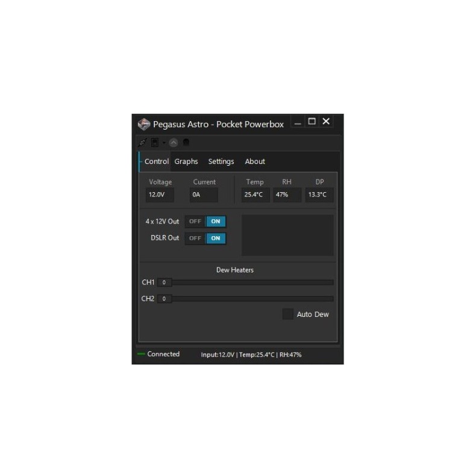Click the Voltage value field
476x476 pixels.
(160, 195)
